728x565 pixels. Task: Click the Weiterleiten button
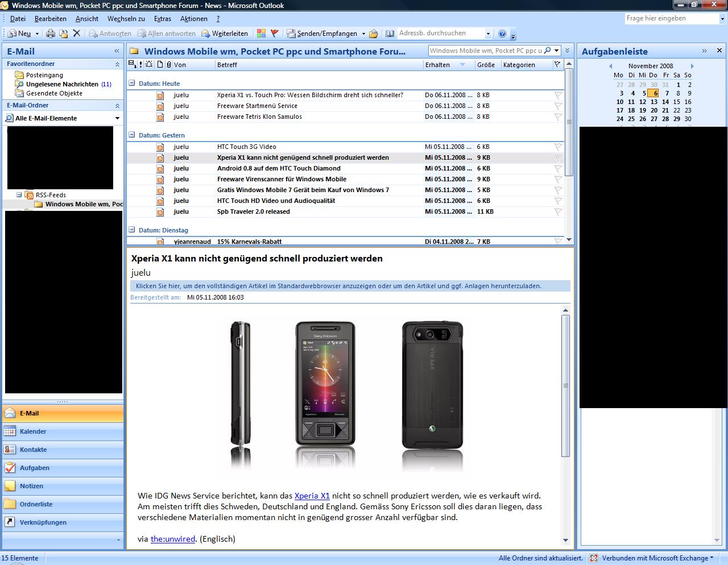(225, 34)
